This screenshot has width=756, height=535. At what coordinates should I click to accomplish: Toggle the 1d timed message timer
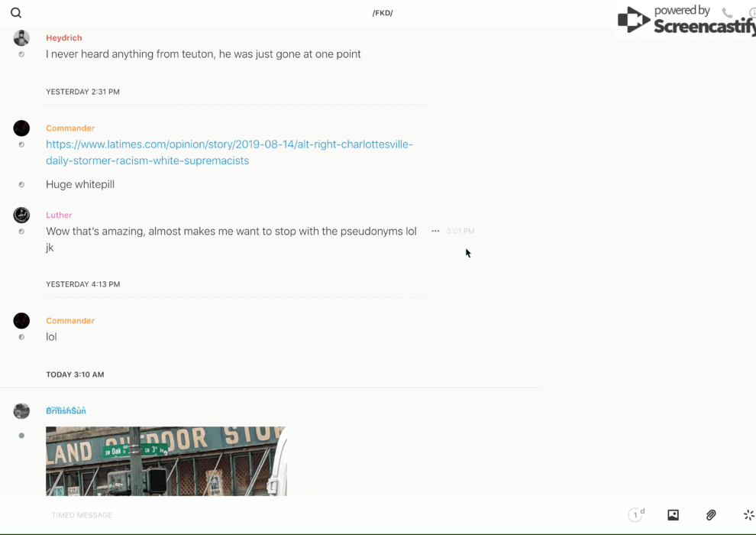tap(636, 515)
